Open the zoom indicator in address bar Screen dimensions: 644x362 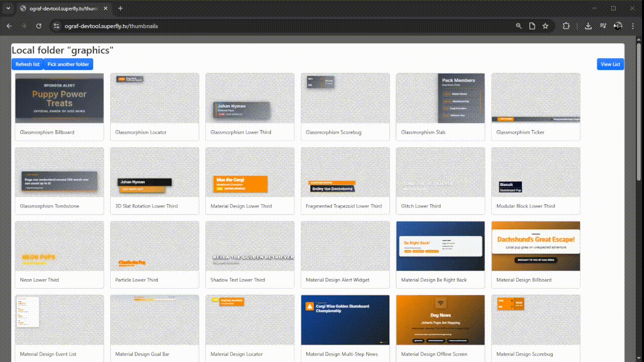pos(519,26)
